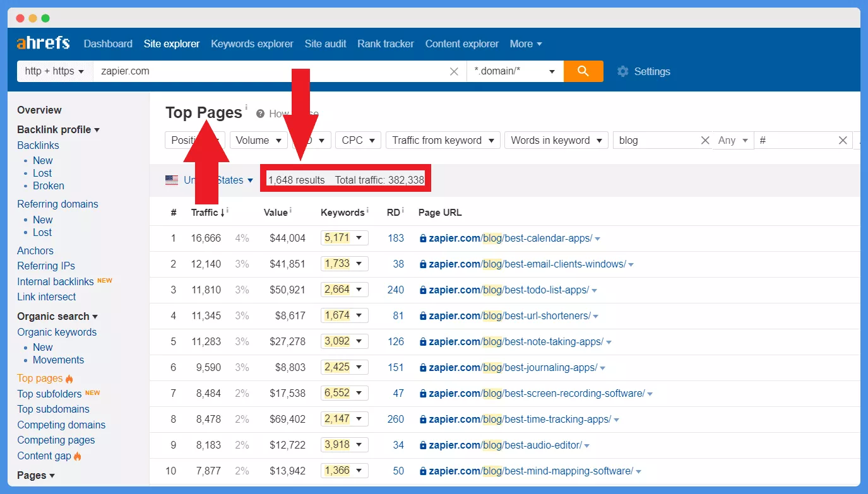Click lock icon for best-time-tracking-apps URL

423,420
